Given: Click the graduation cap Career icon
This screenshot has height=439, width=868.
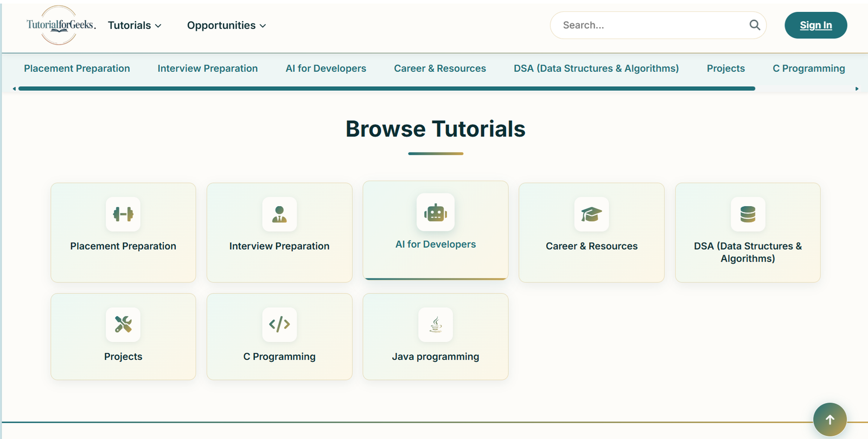Looking at the screenshot, I should [x=591, y=214].
